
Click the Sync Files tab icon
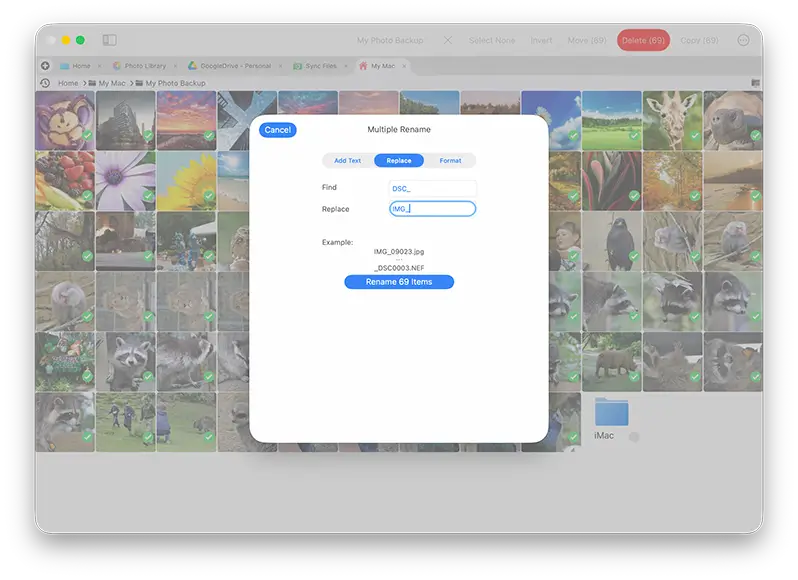coord(298,66)
